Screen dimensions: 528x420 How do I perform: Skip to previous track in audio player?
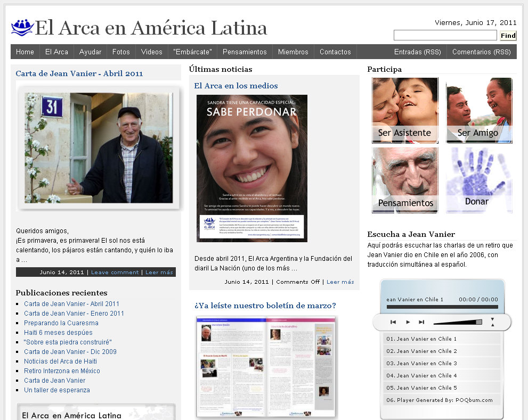point(393,322)
